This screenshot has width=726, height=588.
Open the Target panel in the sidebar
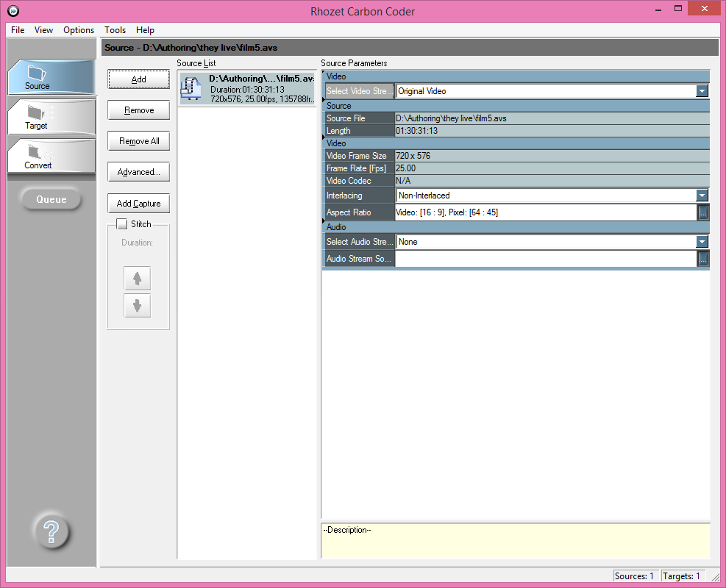[51, 117]
